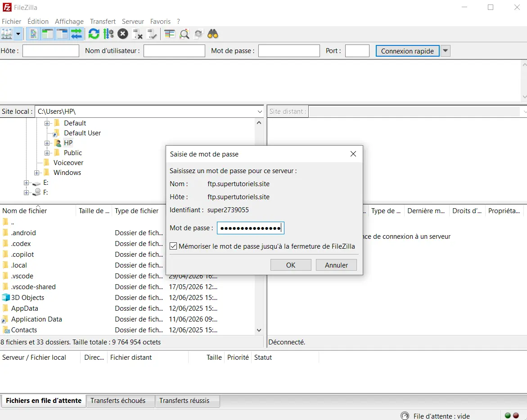Expand the E: drive tree node
The image size is (527, 420).
(26, 183)
